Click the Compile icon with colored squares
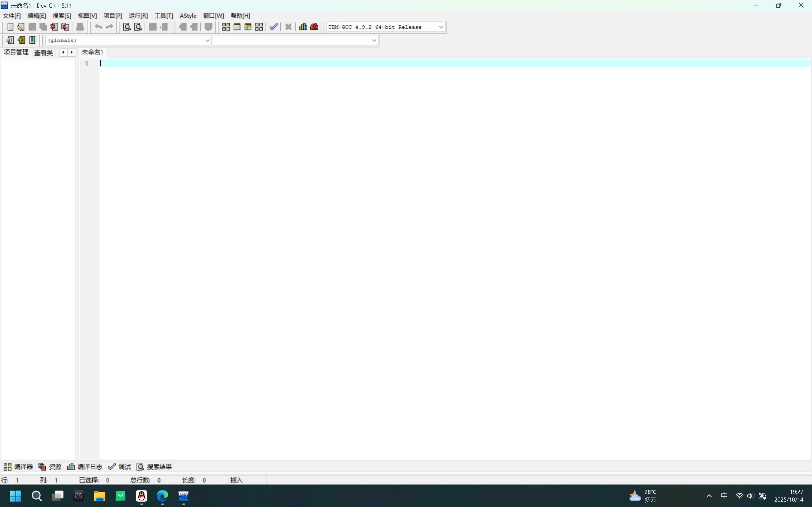 click(x=226, y=27)
